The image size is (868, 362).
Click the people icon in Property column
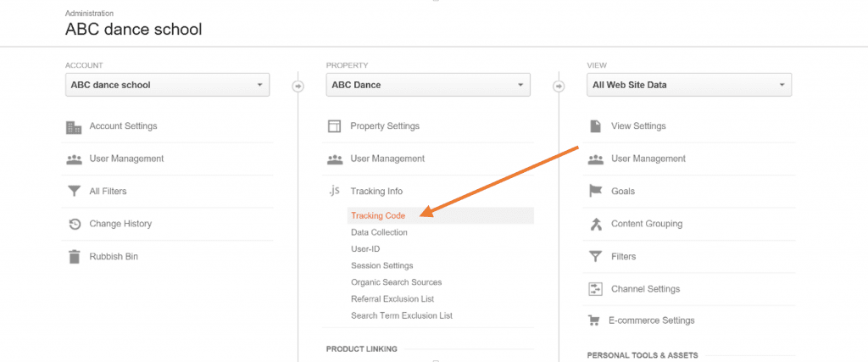pyautogui.click(x=334, y=159)
